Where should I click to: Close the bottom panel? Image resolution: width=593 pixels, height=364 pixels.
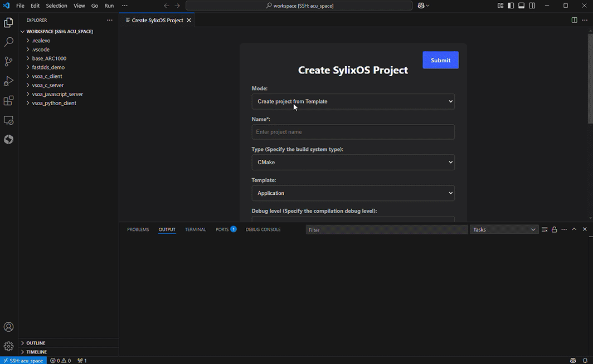tap(585, 229)
